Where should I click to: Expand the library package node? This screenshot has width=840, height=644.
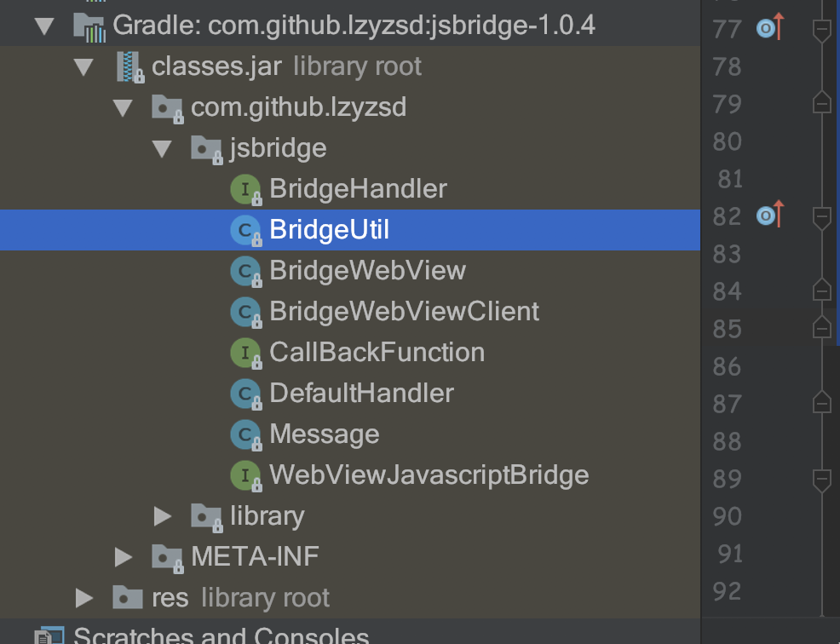164,516
